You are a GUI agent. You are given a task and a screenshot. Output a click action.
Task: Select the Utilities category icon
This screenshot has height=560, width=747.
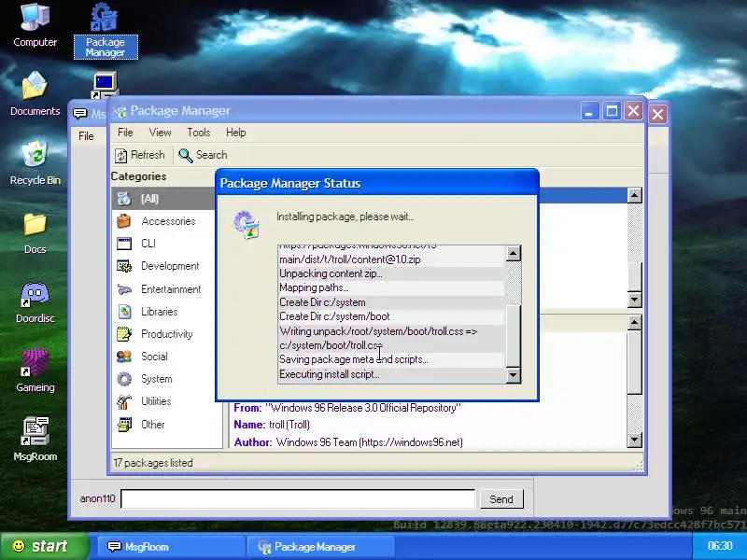click(124, 401)
